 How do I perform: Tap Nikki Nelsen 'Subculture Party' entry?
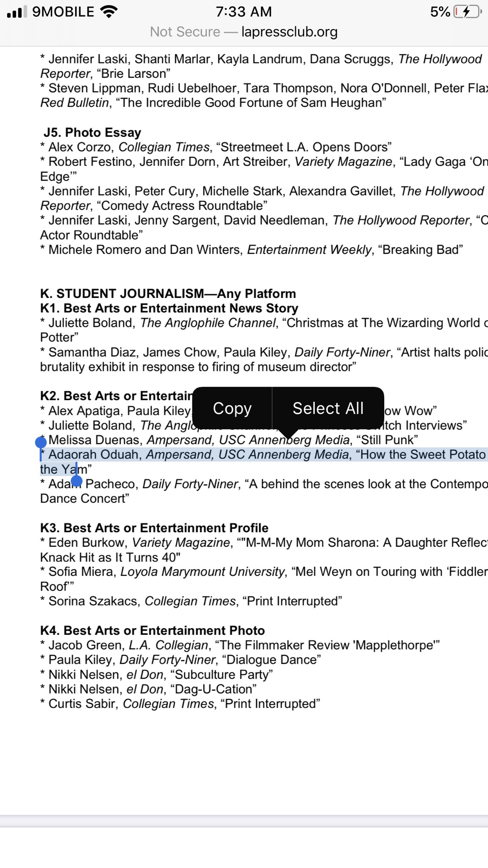[157, 674]
